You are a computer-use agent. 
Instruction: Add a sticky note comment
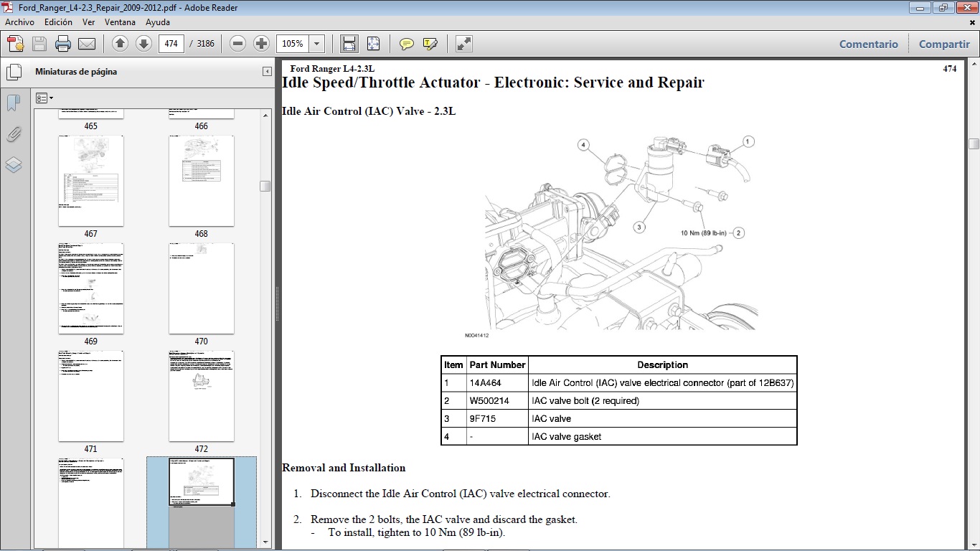[x=407, y=44]
